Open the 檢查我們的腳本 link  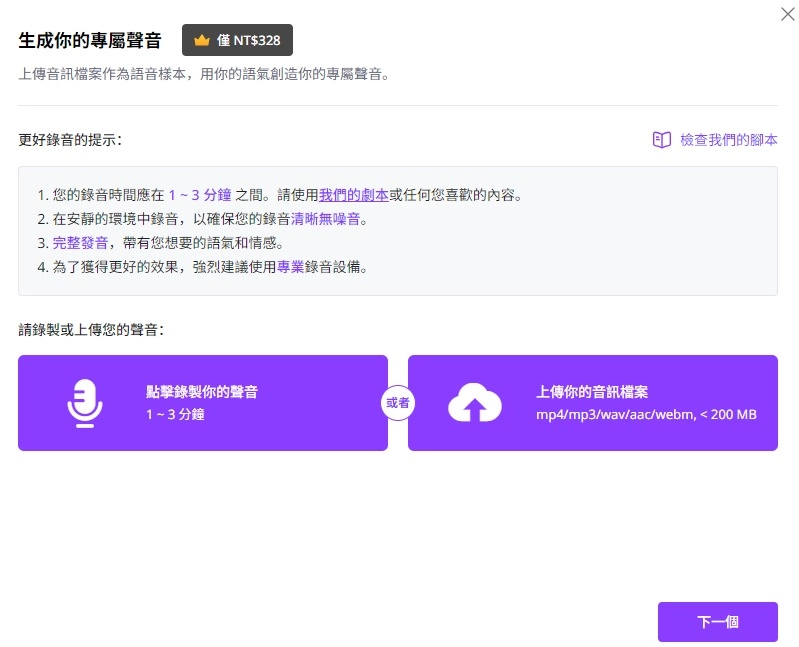coord(728,140)
